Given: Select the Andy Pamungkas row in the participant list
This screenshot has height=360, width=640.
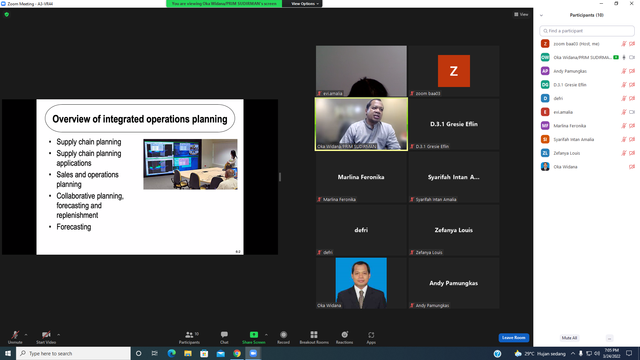Looking at the screenshot, I should (x=587, y=71).
